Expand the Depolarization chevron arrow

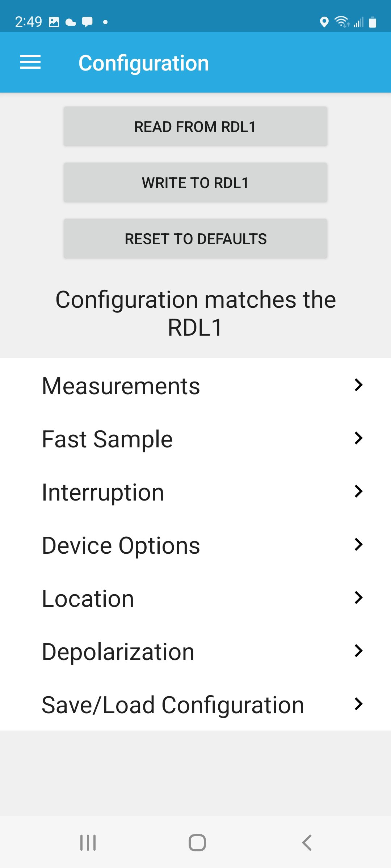point(358,651)
